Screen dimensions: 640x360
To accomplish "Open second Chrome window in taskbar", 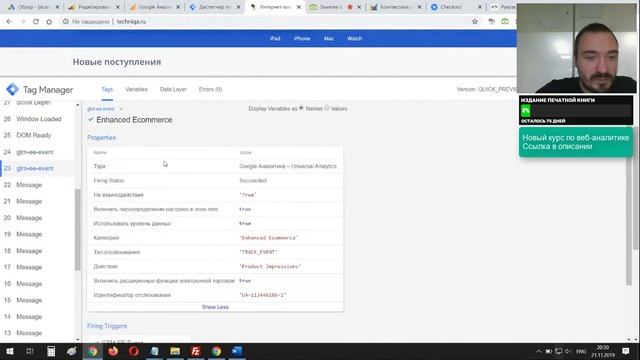I will [x=216, y=351].
